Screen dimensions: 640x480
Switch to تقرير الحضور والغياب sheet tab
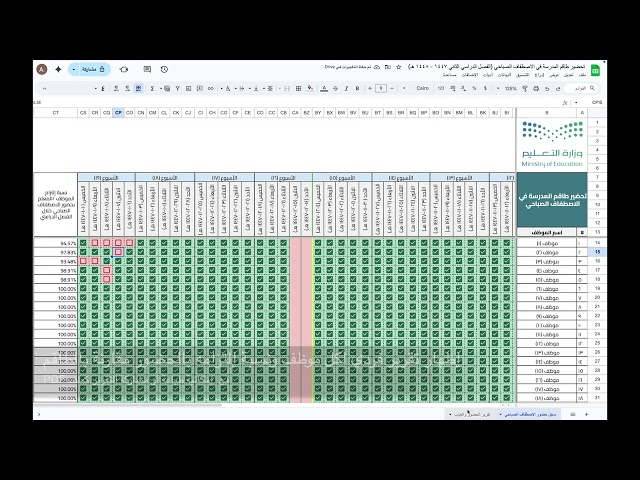[469, 414]
